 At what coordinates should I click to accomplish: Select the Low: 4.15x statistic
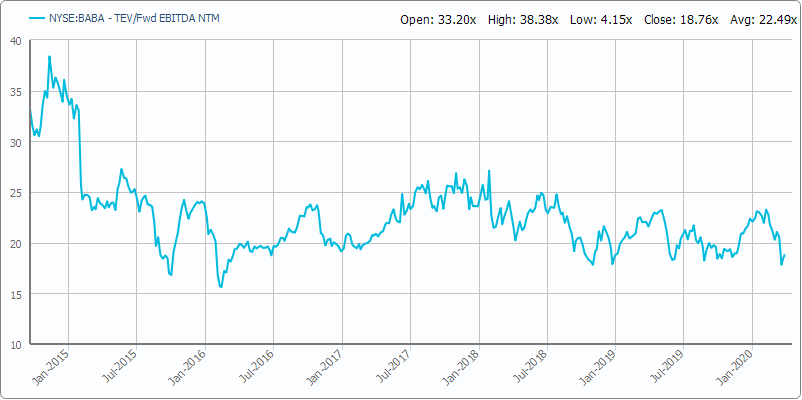point(600,20)
